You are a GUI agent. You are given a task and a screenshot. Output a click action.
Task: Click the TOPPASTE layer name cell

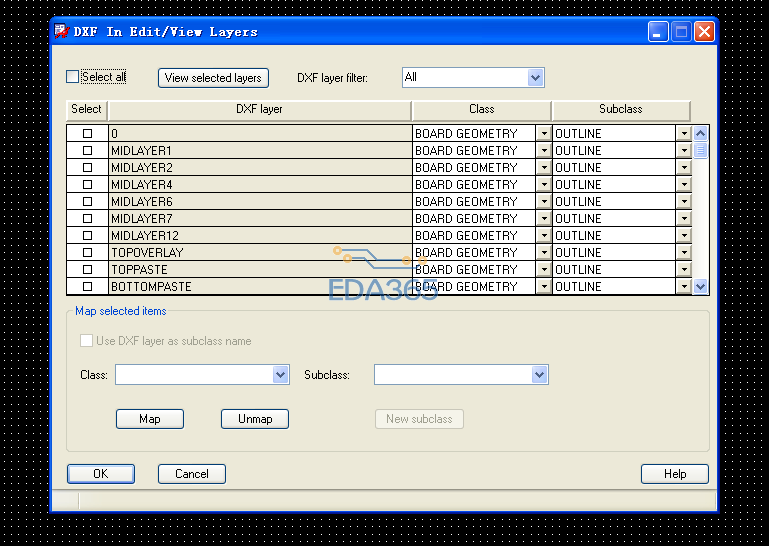[x=260, y=269]
